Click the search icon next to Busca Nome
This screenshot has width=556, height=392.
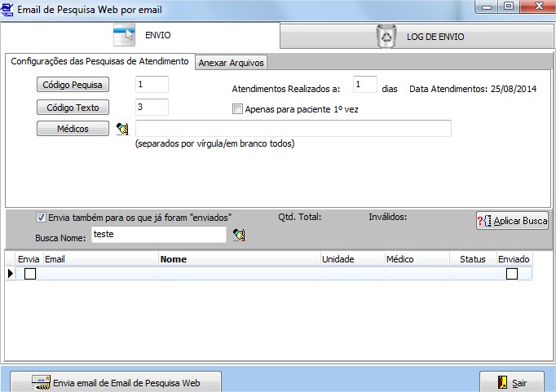coord(239,235)
